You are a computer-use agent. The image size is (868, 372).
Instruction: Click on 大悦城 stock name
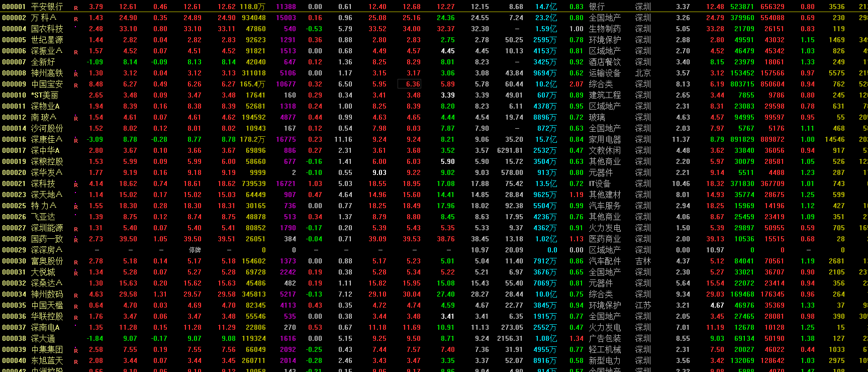coord(43,272)
